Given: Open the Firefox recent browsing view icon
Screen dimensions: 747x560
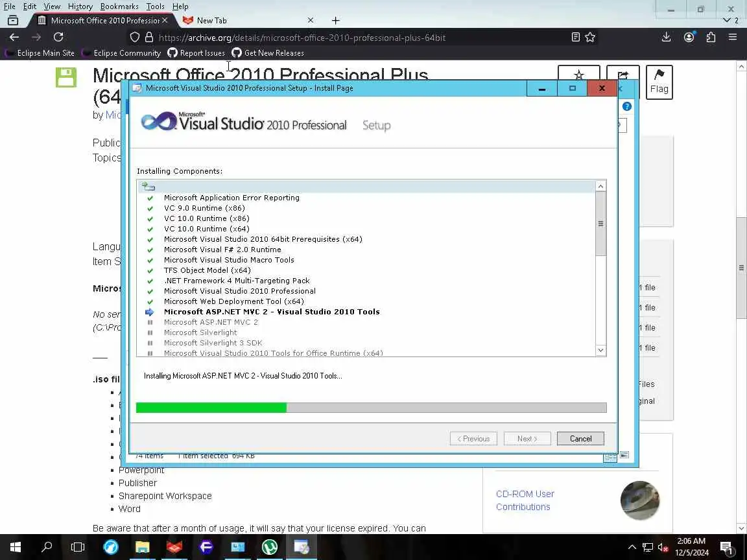Looking at the screenshot, I should pyautogui.click(x=14, y=21).
